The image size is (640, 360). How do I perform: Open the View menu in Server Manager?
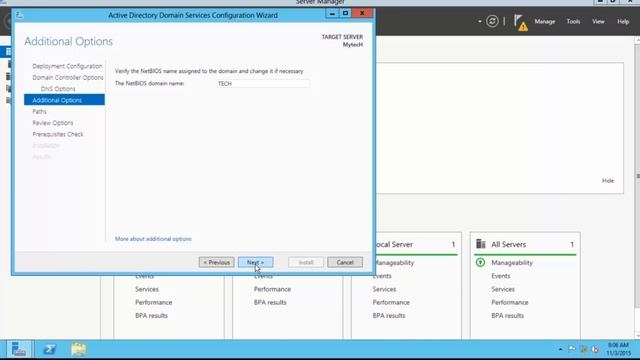point(598,21)
